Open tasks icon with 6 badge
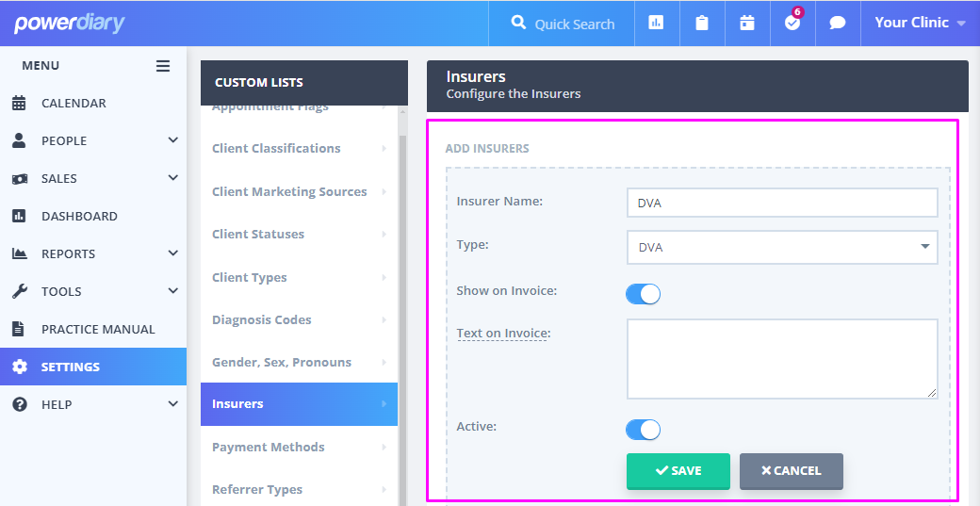 point(792,24)
